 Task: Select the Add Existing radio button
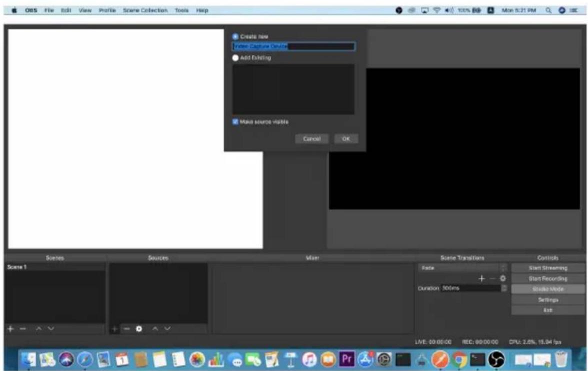pyautogui.click(x=235, y=58)
